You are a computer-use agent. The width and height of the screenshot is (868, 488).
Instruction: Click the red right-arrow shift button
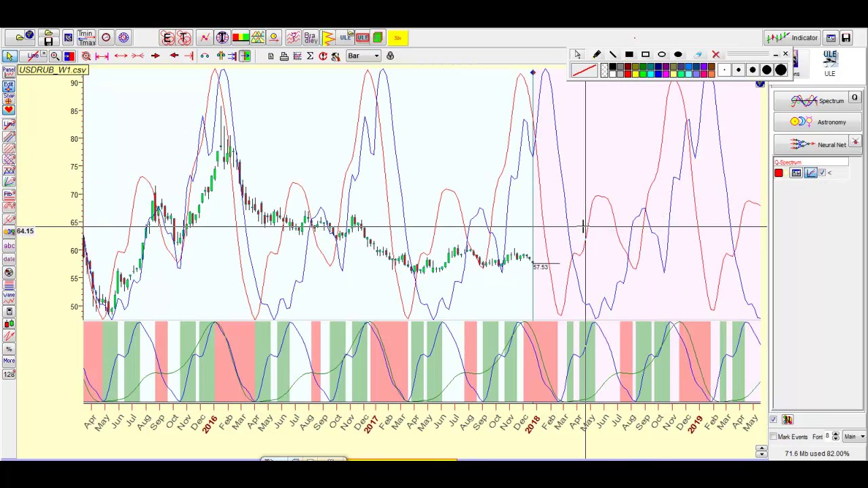[x=155, y=56]
